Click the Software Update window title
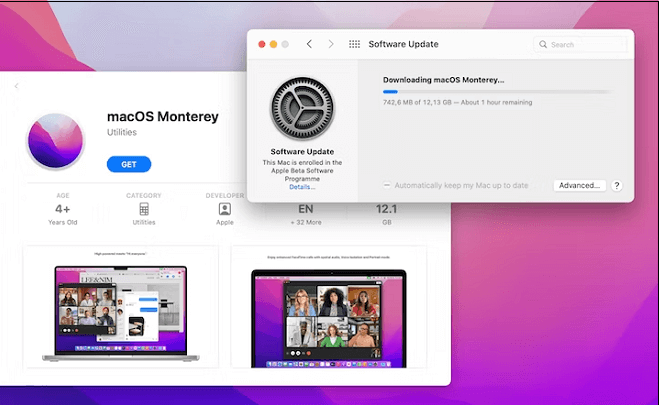The image size is (659, 405). pyautogui.click(x=403, y=44)
